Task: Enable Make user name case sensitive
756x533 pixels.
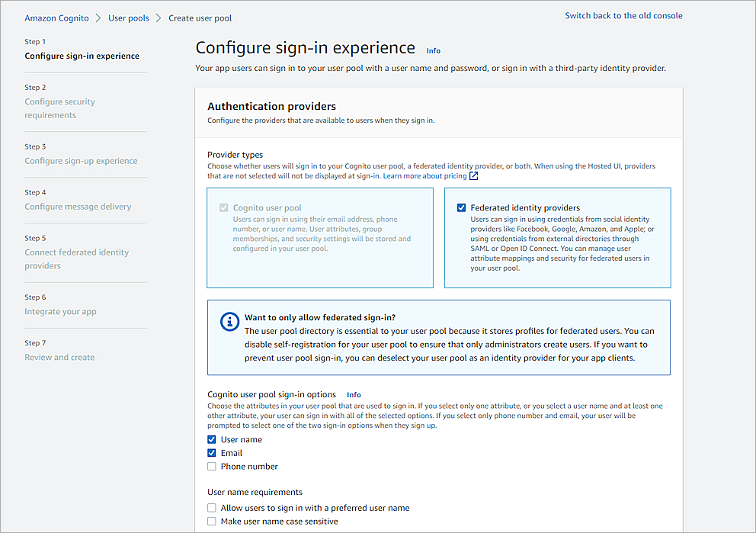Action: tap(211, 521)
